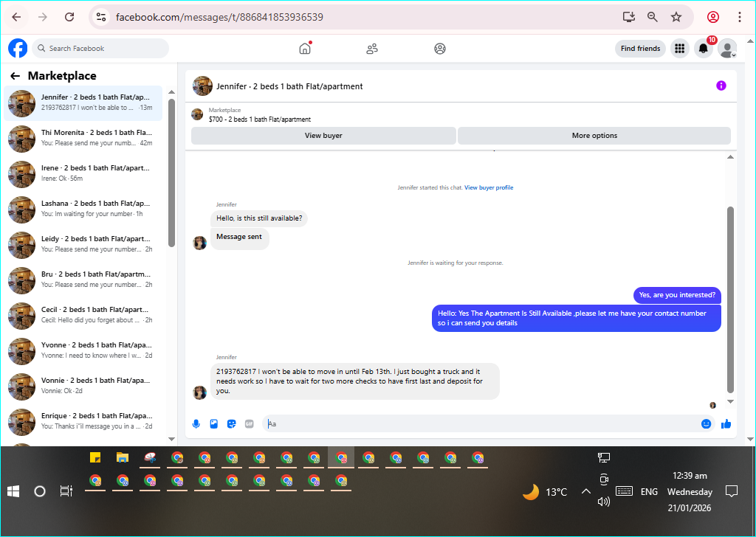This screenshot has width=756, height=537.
Task: Click the ENG language indicator
Action: click(649, 492)
